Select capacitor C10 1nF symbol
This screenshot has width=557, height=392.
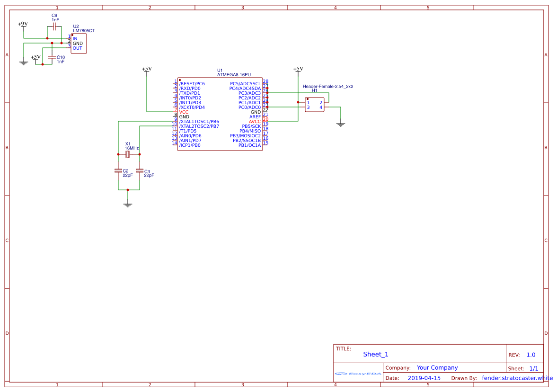[x=52, y=57]
